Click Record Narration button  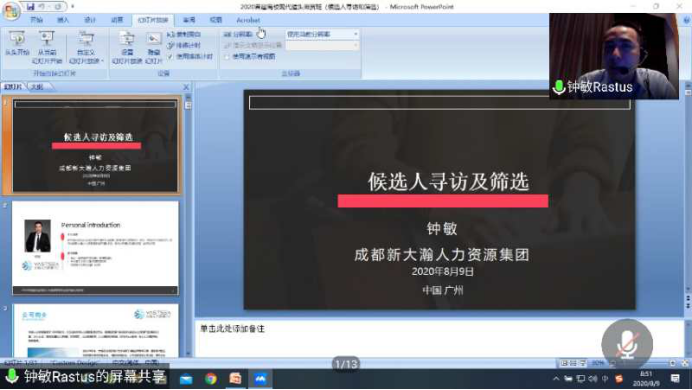click(x=184, y=34)
